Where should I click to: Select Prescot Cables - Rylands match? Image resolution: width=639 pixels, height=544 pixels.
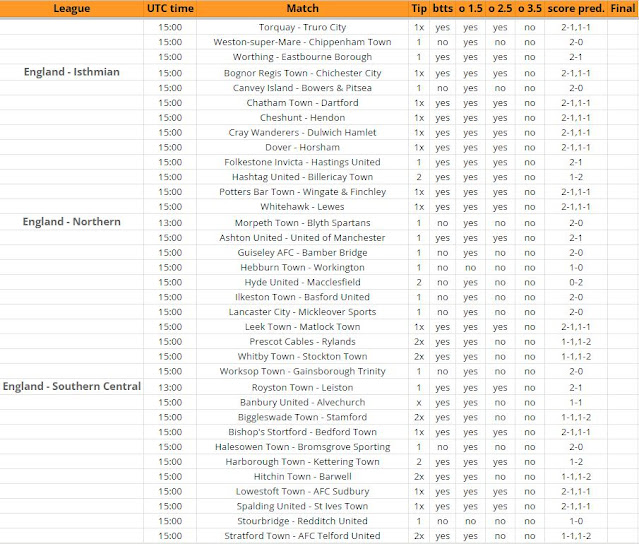coord(302,342)
